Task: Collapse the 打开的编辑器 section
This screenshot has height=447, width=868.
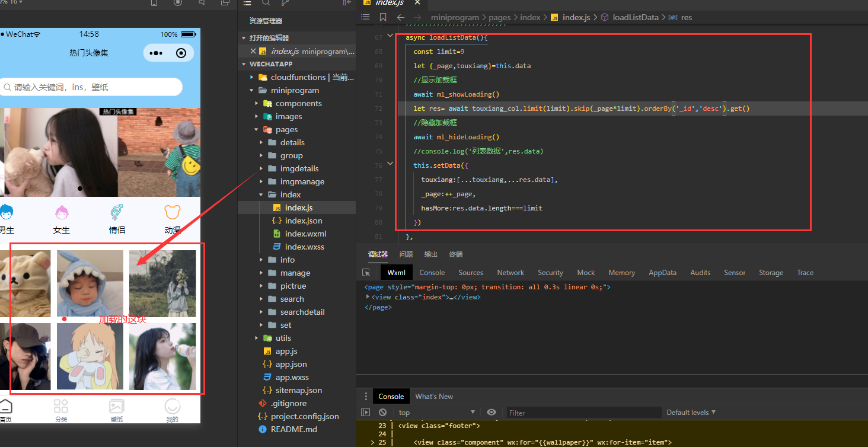Action: [244, 38]
